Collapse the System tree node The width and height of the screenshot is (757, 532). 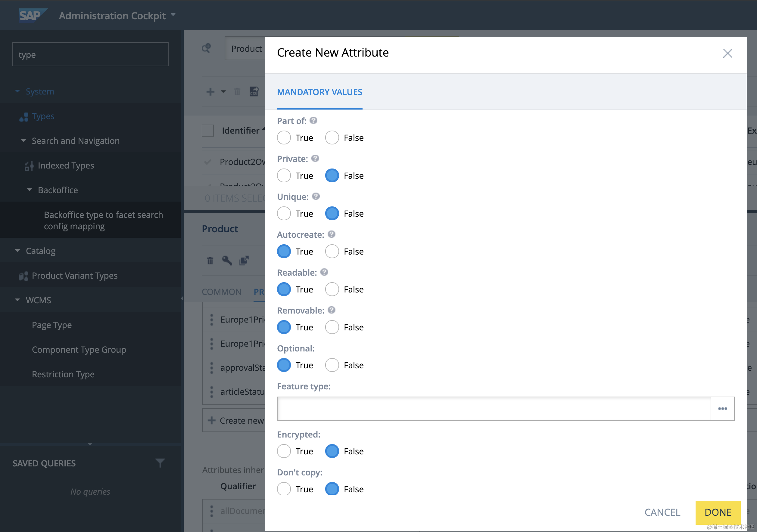point(17,91)
